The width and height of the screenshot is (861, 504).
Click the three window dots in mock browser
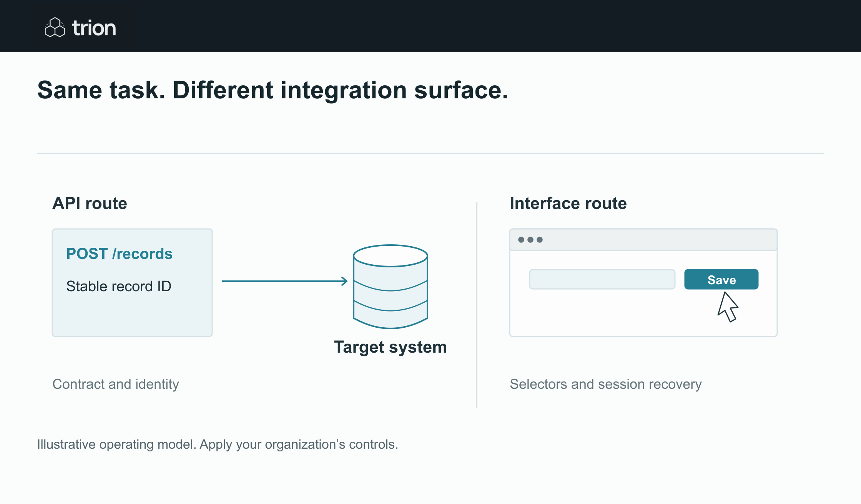point(530,240)
